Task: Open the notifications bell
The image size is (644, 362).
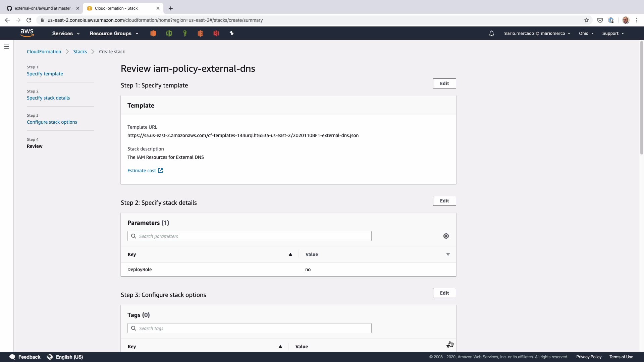Action: coord(491,34)
